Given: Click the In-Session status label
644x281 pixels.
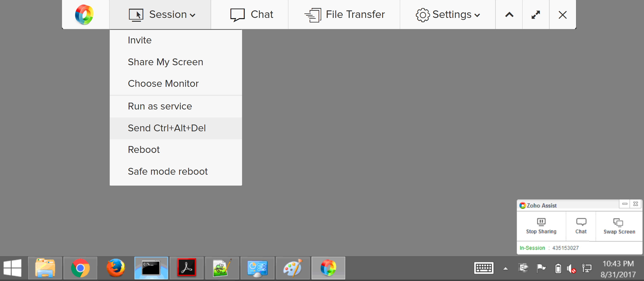Looking at the screenshot, I should coord(532,248).
